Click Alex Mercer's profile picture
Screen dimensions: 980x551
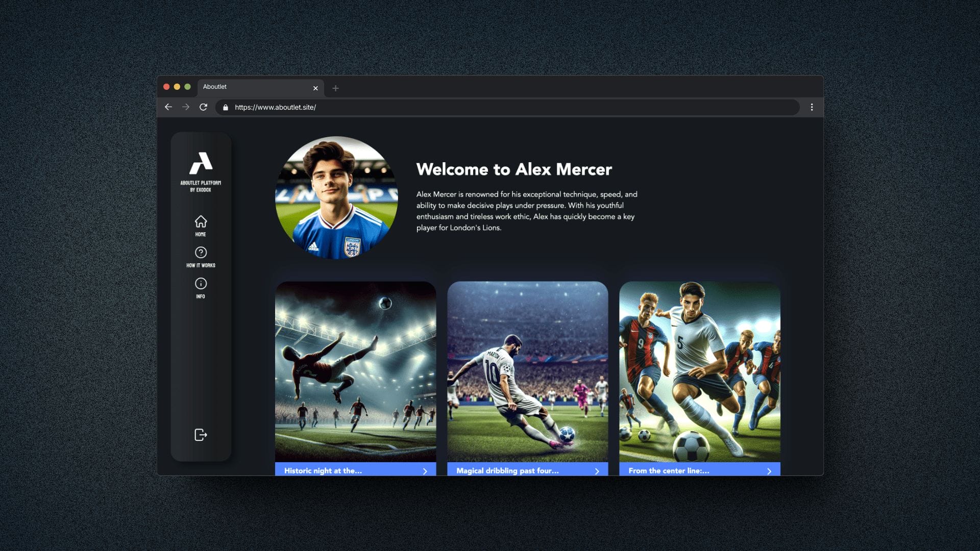(336, 197)
